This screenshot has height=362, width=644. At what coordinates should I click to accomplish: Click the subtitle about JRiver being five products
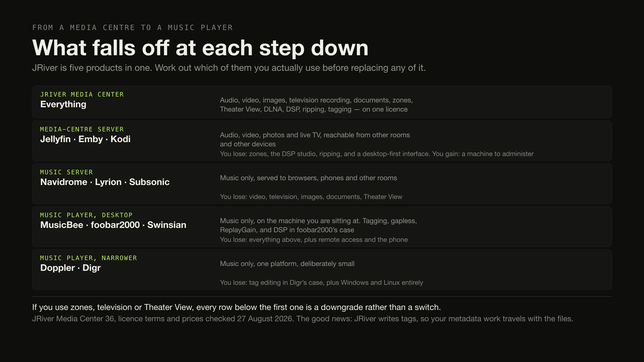point(229,68)
